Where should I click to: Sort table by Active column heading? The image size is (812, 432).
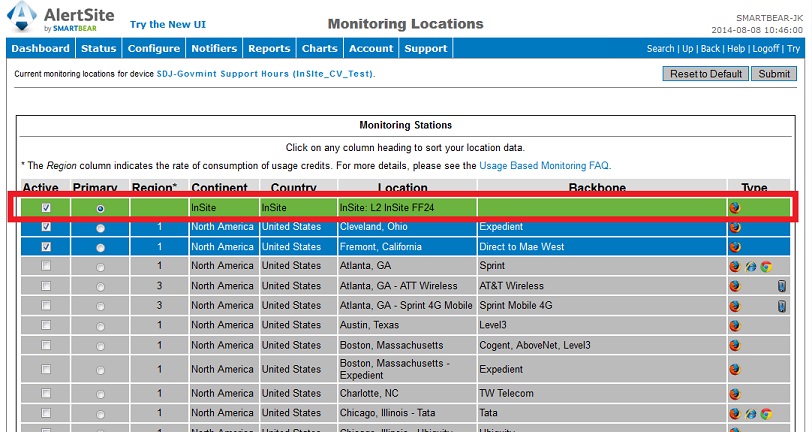[41, 188]
